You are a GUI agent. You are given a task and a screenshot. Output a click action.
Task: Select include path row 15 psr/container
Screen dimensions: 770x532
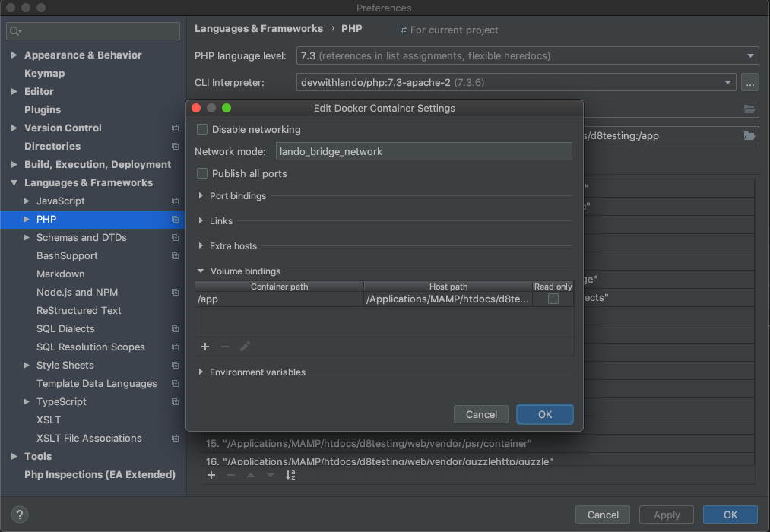[x=477, y=444]
